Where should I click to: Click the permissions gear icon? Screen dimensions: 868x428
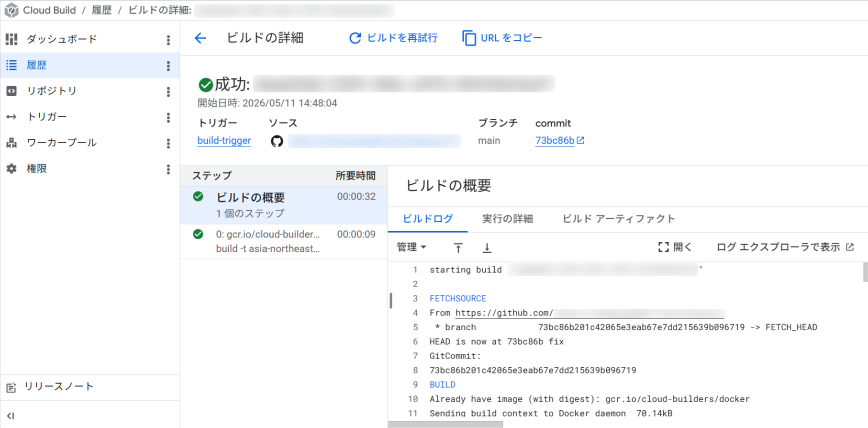pyautogui.click(x=11, y=169)
